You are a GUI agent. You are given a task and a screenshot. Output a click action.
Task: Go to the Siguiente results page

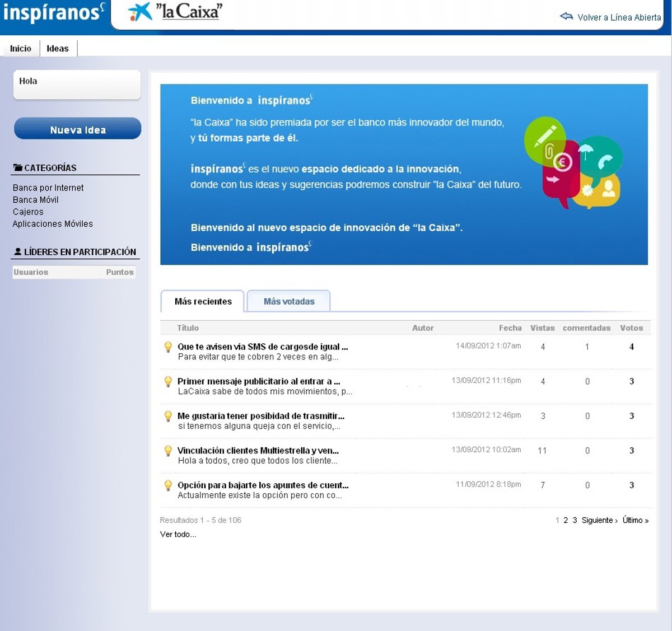pos(599,521)
